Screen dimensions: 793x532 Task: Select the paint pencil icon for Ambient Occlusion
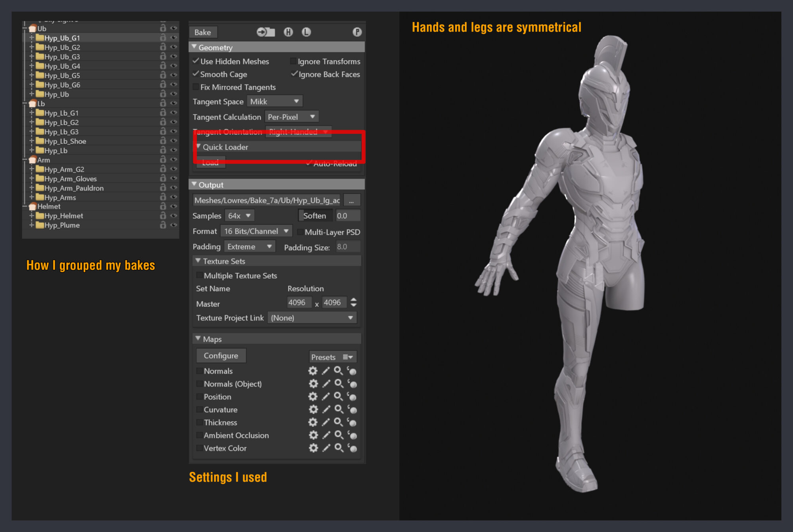pos(326,435)
